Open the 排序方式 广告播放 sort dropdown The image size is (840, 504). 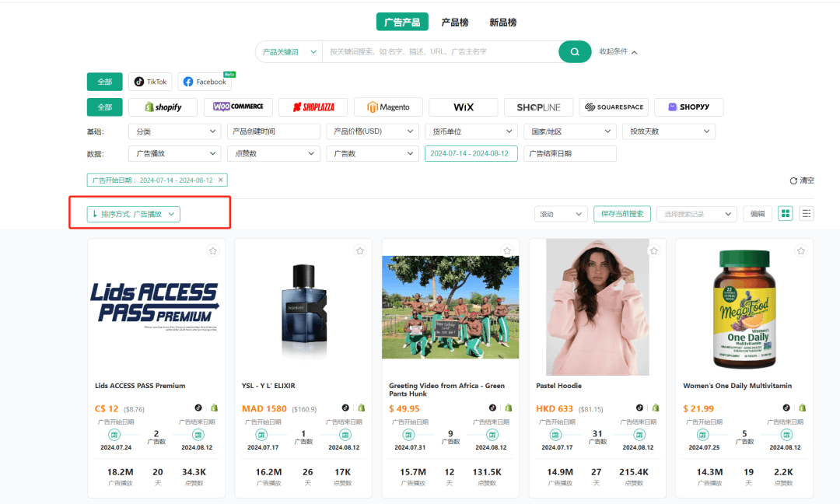[134, 214]
